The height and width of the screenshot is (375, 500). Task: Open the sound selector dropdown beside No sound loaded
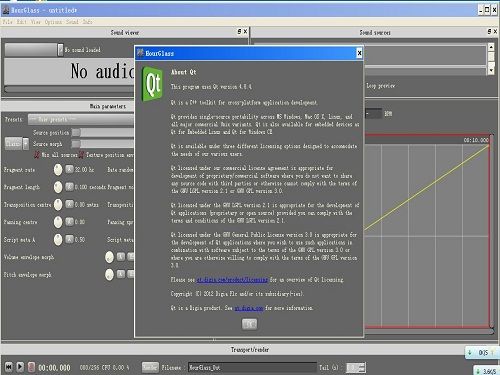point(60,50)
